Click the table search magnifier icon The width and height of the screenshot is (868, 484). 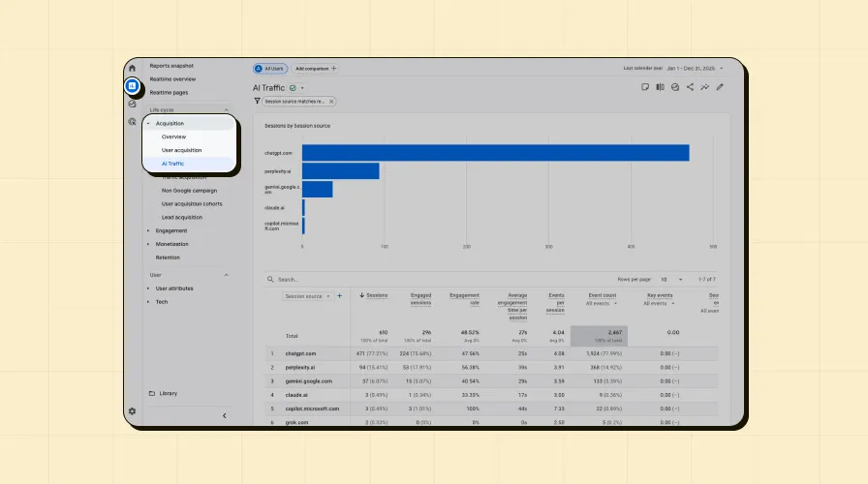click(270, 280)
